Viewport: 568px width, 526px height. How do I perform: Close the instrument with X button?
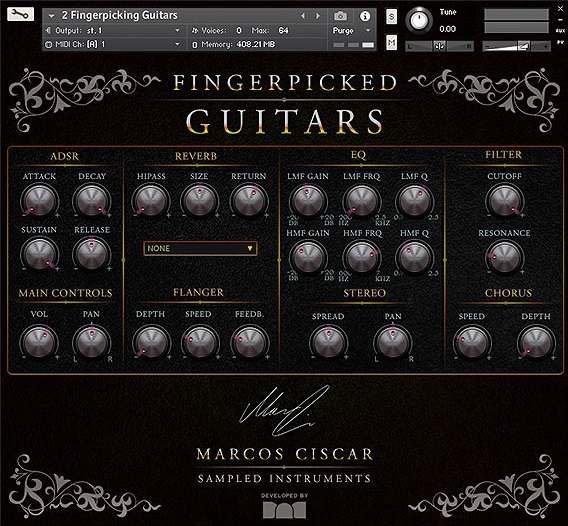560,9
